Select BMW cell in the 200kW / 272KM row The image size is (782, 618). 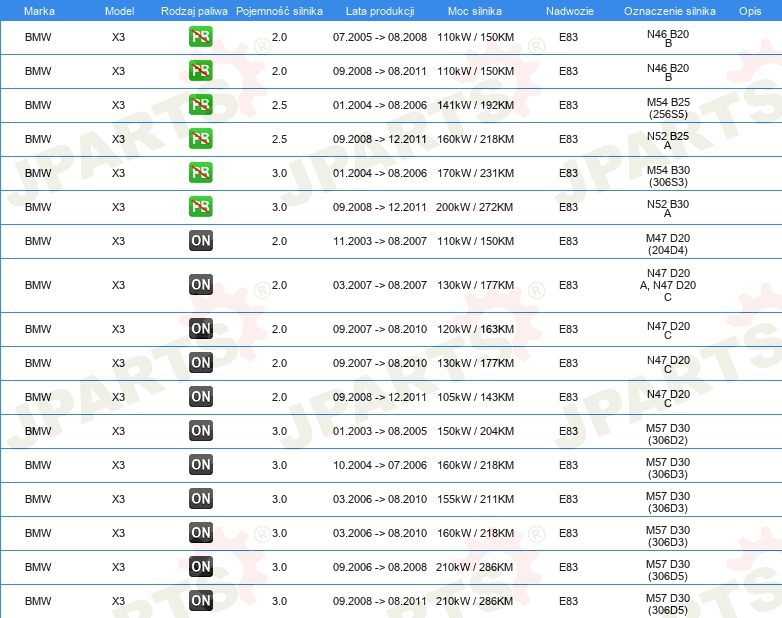click(38, 207)
